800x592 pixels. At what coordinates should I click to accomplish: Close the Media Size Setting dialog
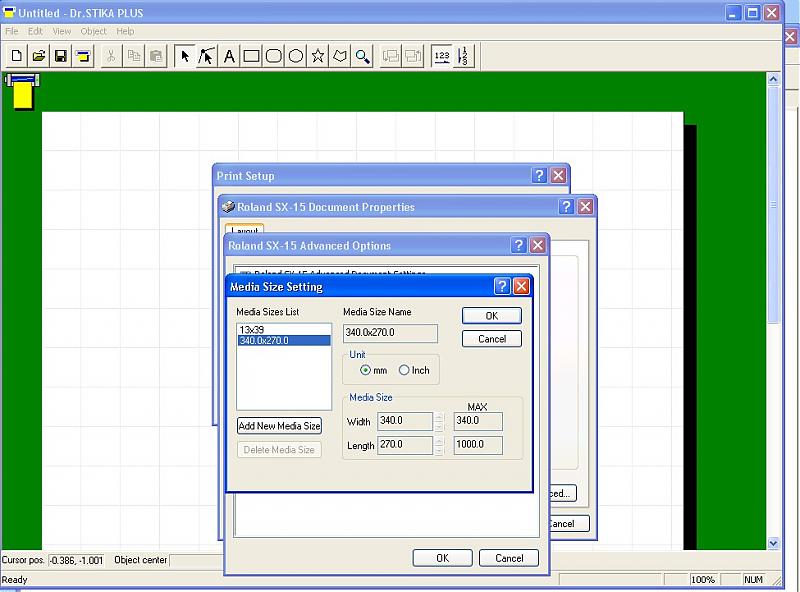[x=521, y=286]
